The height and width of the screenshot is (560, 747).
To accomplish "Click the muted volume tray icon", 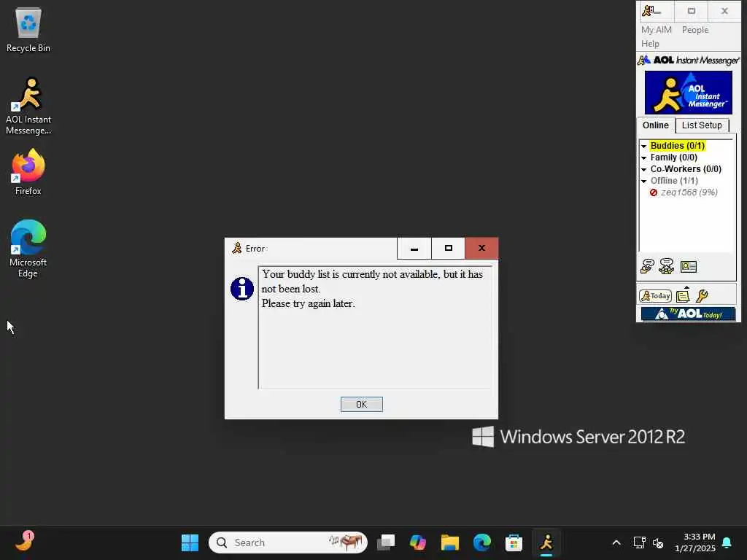I will point(658,542).
